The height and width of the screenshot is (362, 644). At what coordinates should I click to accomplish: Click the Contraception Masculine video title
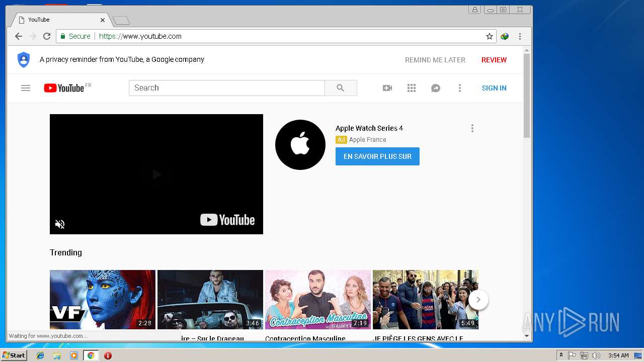coord(305,338)
